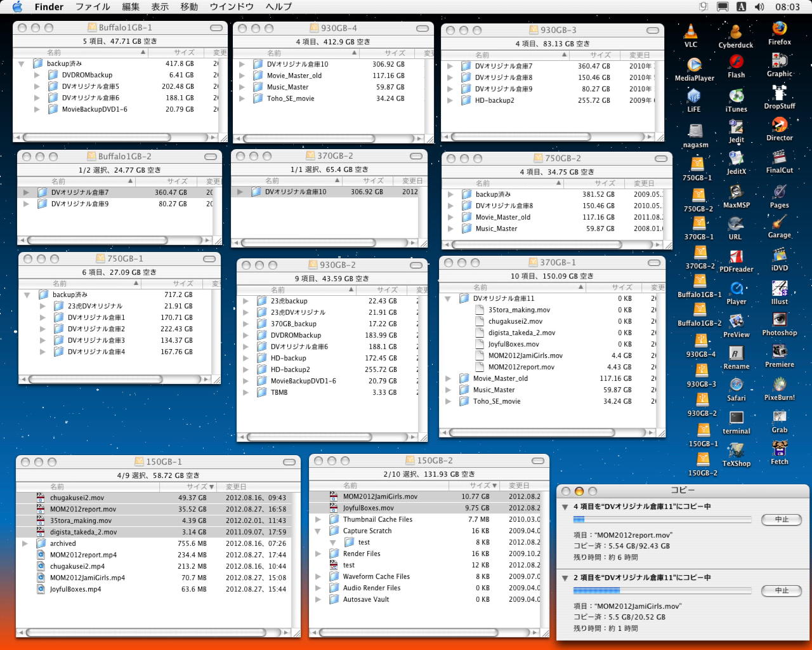Open the VLC desktop icon
The image size is (812, 650).
point(691,32)
